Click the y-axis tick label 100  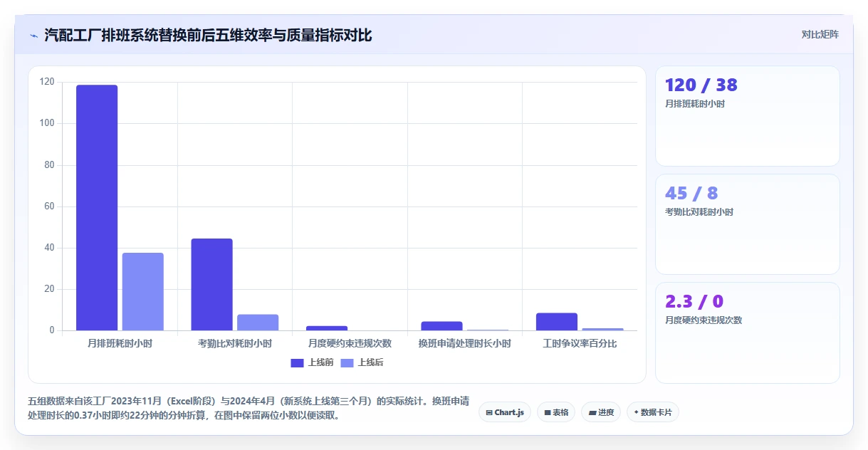coord(47,123)
